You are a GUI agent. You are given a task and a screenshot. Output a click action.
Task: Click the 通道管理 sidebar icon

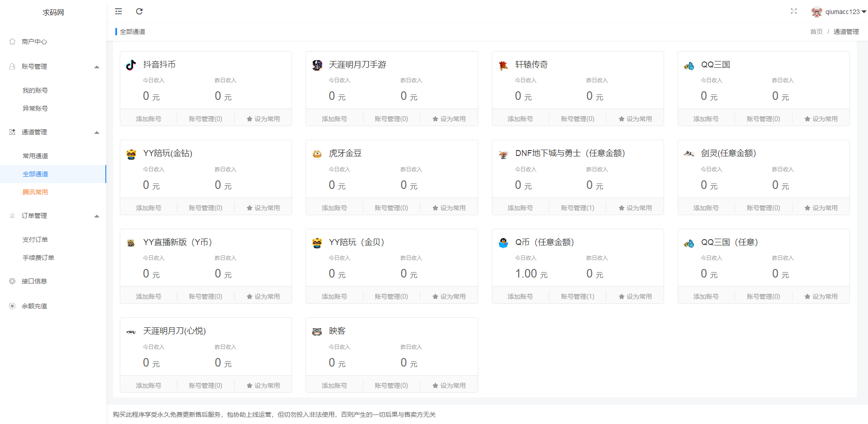point(12,132)
